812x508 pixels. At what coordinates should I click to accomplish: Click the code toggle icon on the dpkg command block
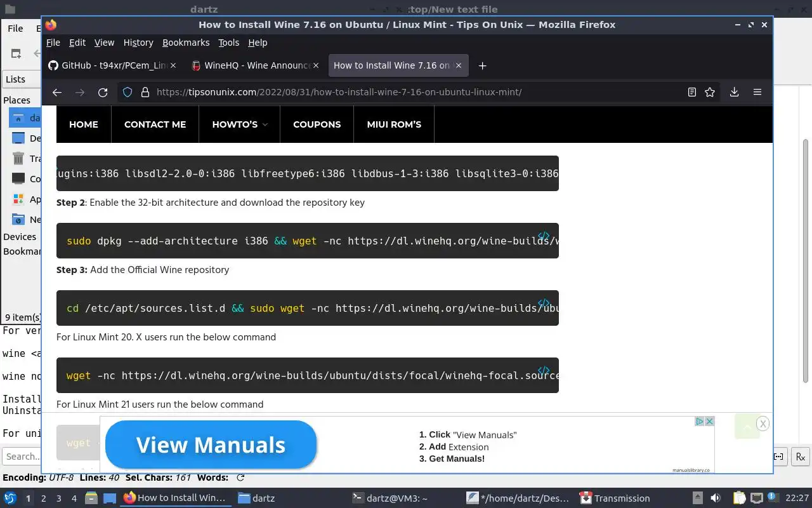544,236
